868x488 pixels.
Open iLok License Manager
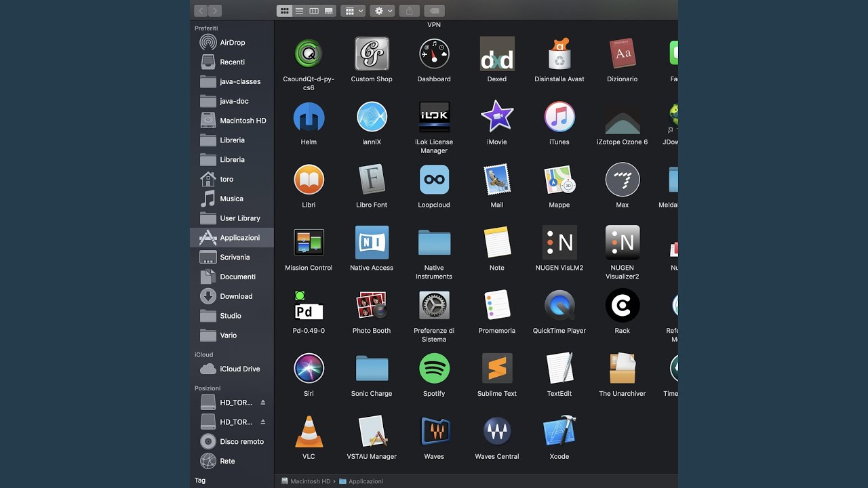(434, 117)
